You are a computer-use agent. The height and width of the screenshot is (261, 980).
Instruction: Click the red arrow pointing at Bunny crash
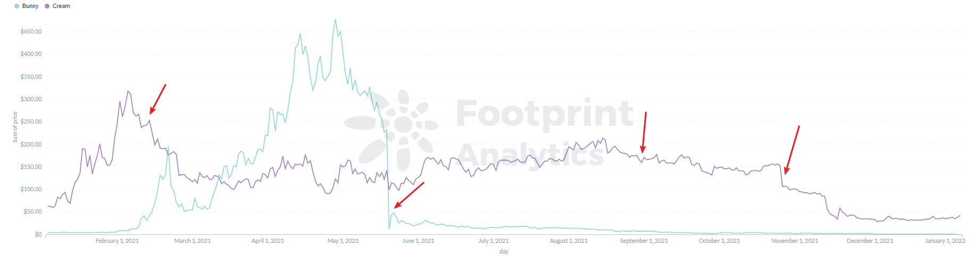click(409, 195)
